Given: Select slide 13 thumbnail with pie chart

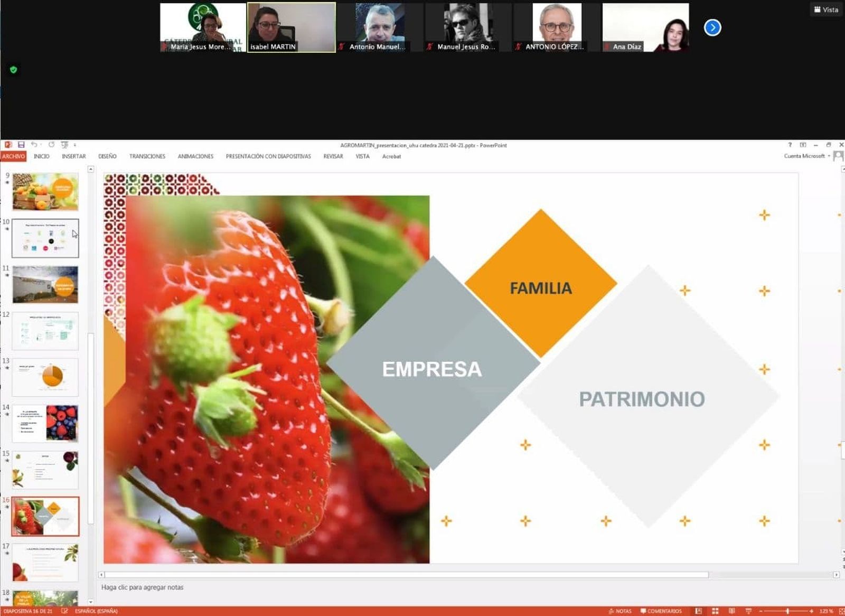Looking at the screenshot, I should tap(45, 377).
